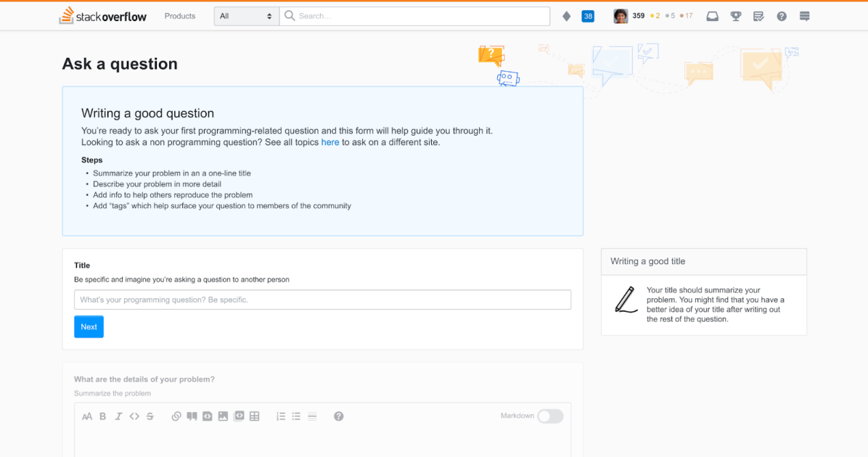The width and height of the screenshot is (868, 457).
Task: Click the 359 reputation count
Action: [x=638, y=16]
